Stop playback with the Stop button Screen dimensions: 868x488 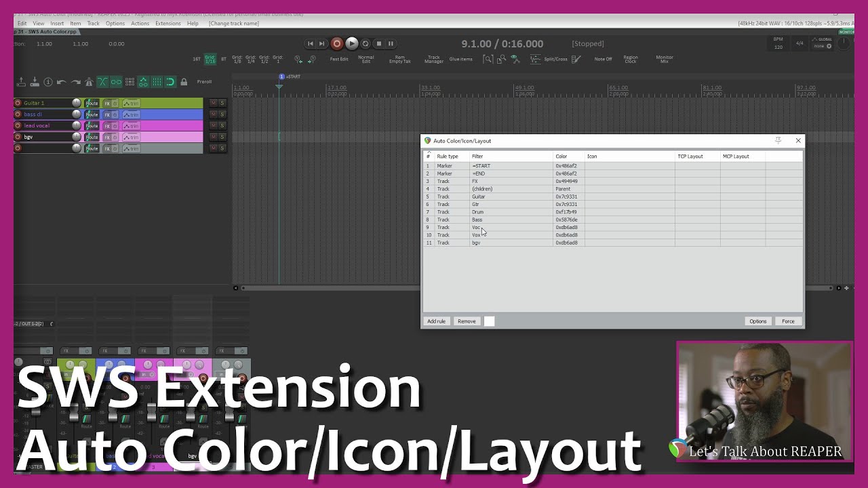378,43
